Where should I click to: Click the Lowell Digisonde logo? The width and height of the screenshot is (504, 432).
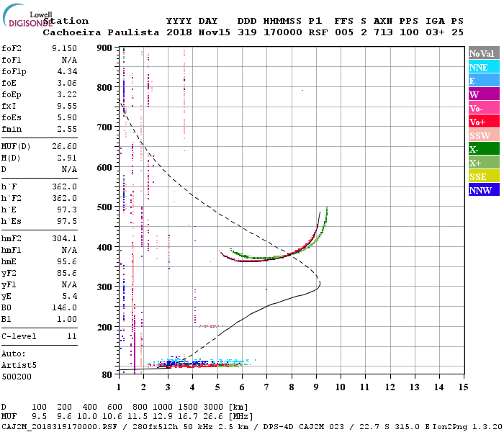(27, 15)
